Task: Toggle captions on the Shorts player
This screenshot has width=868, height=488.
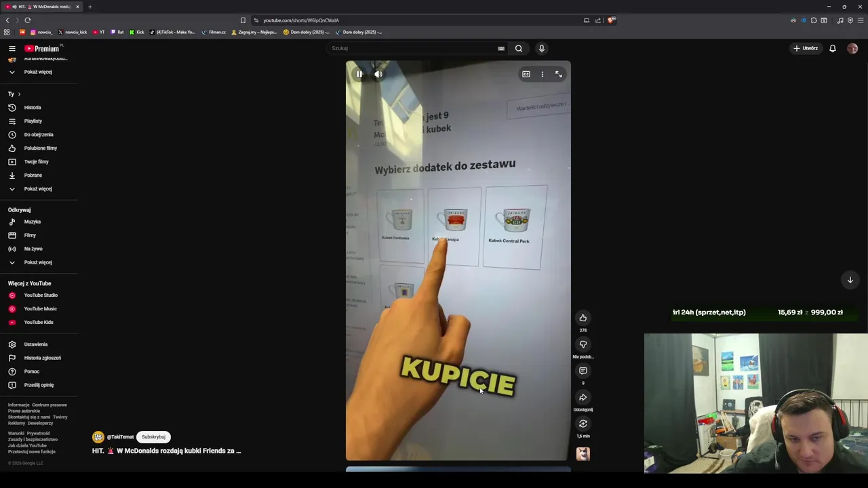Action: click(x=526, y=74)
